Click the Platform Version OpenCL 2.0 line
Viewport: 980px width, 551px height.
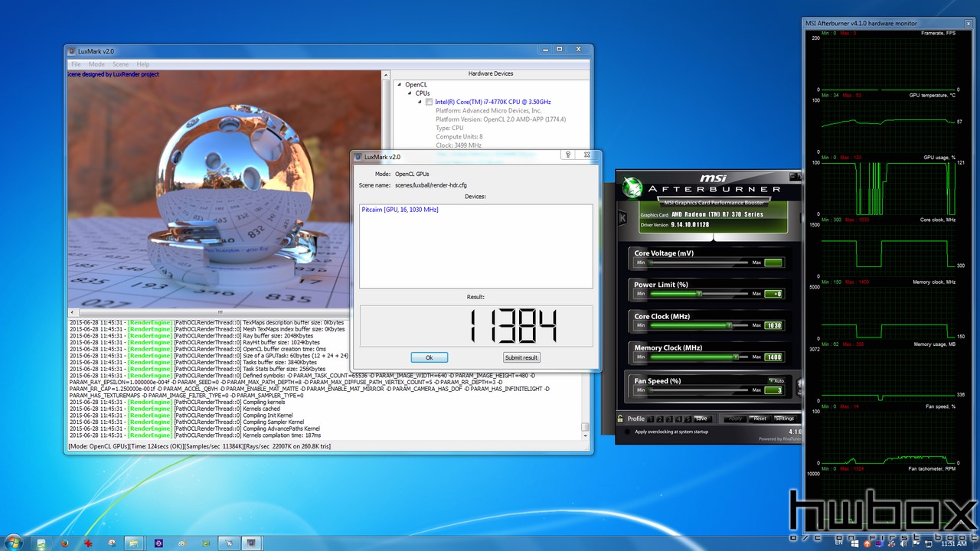(501, 119)
